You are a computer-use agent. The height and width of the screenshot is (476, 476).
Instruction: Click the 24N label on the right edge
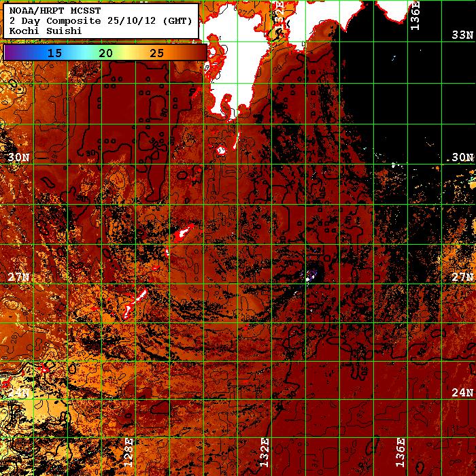462,393
